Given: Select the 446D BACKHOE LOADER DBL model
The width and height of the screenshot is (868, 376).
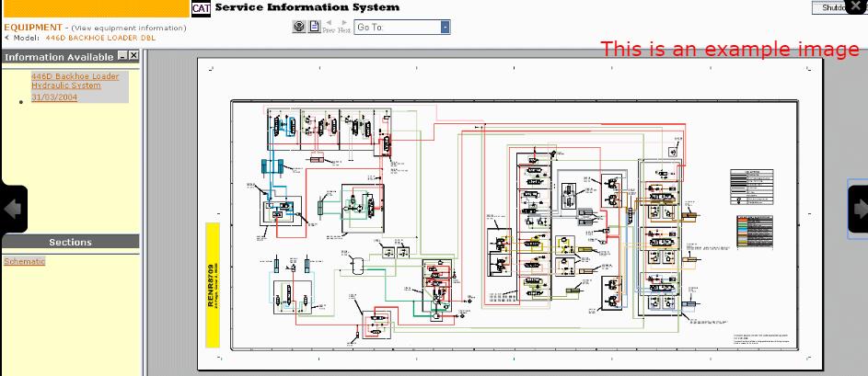Looking at the screenshot, I should coord(100,39).
